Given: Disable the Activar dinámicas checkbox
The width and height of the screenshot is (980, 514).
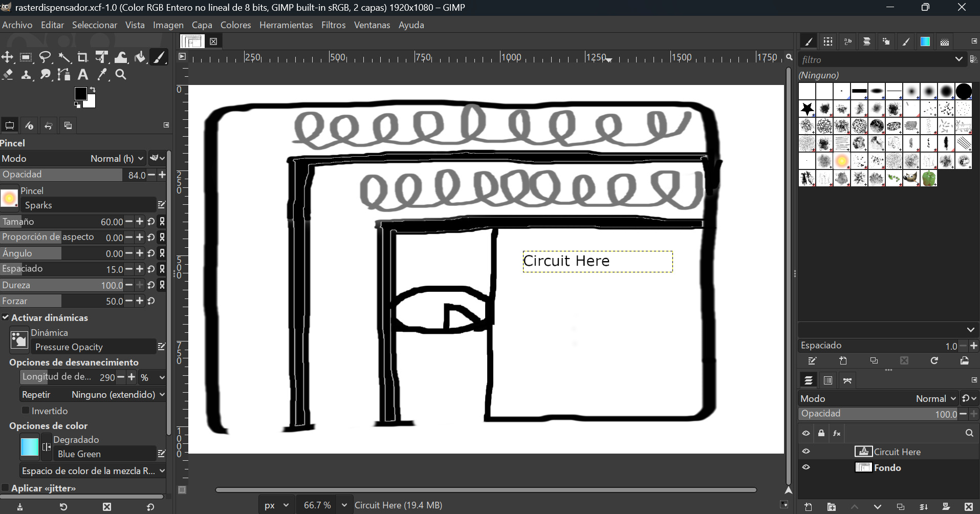Looking at the screenshot, I should pyautogui.click(x=5, y=317).
